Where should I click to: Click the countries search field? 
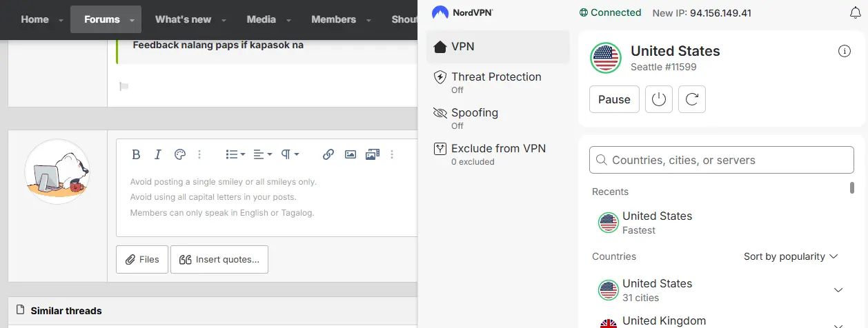(x=722, y=160)
